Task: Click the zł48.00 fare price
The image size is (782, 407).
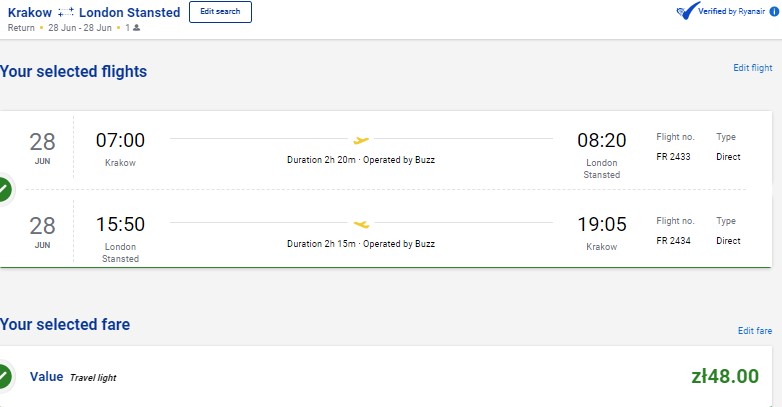Action: pyautogui.click(x=725, y=376)
